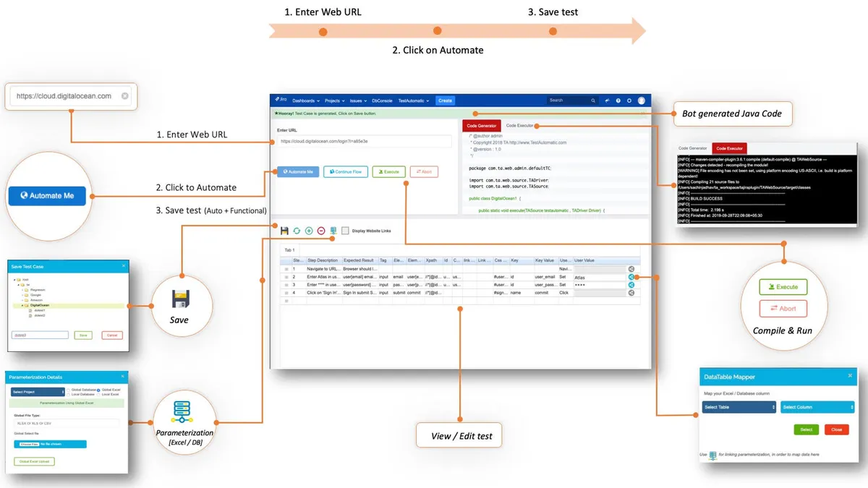Viewport: 868px width, 488px height.
Task: Open the Dashboards dropdown in the navbar
Action: (306, 100)
